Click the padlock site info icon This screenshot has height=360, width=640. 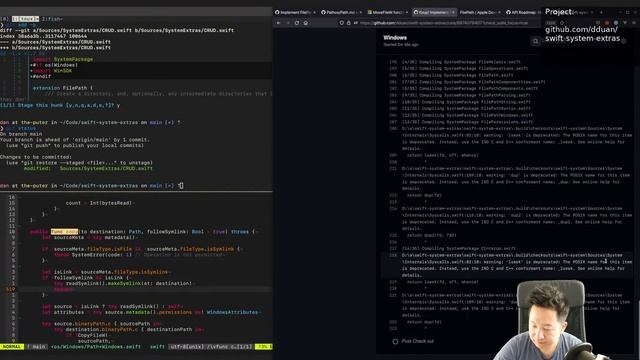(349, 23)
